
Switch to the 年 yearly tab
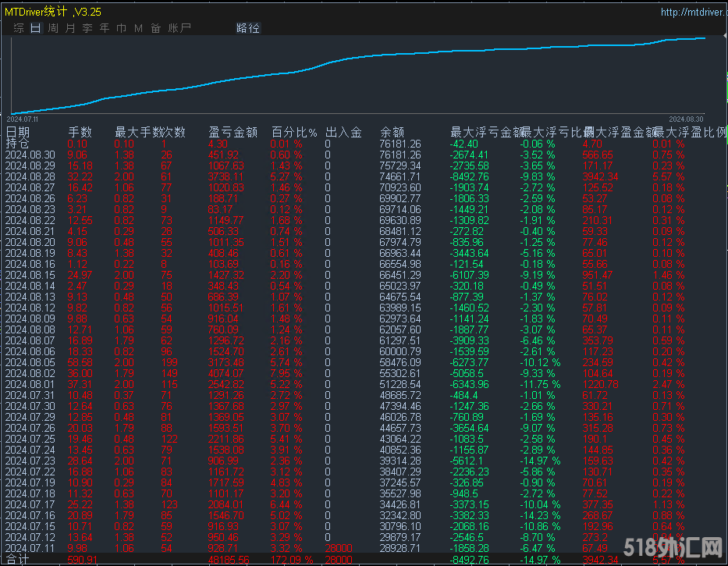pyautogui.click(x=105, y=28)
